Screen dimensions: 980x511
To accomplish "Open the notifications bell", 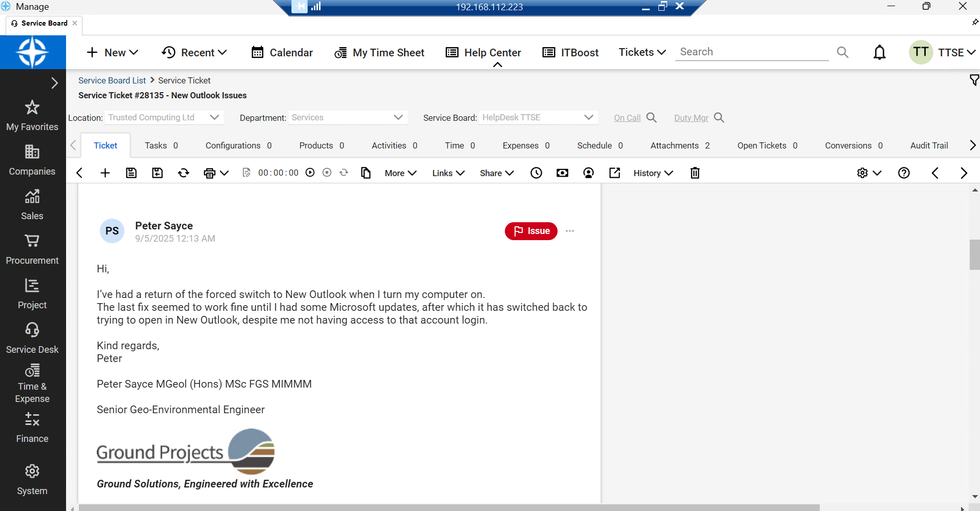I will (879, 52).
